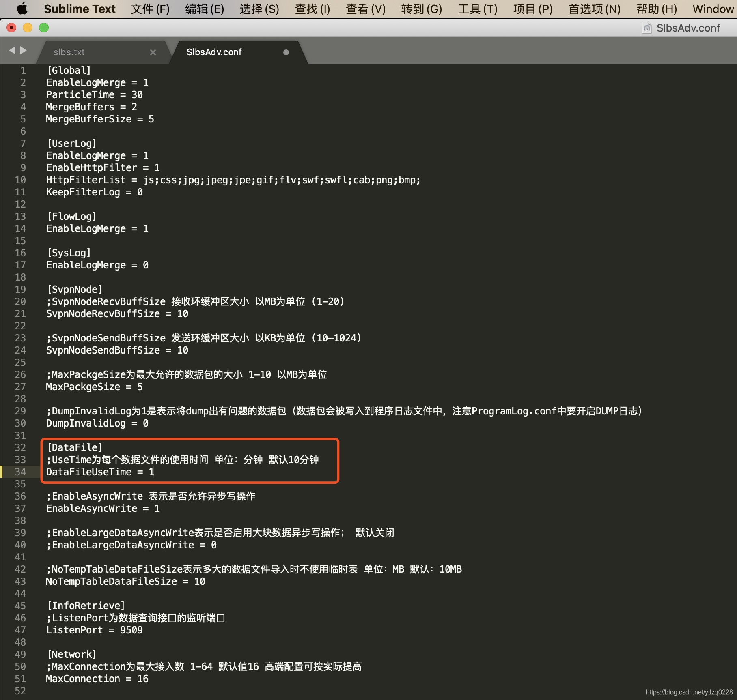Click the [DataFile] section header
Screen dimensions: 737x700
(x=74, y=447)
